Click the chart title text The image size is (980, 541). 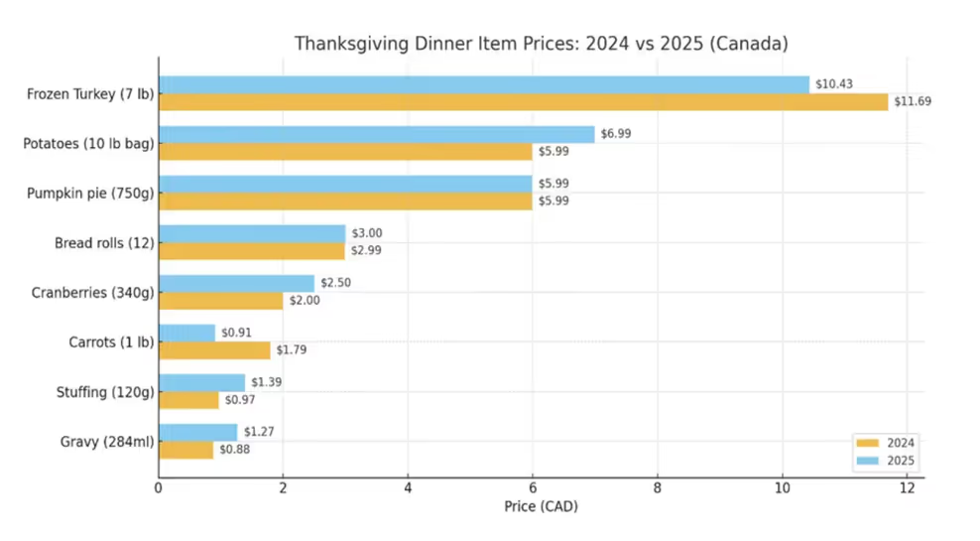541,45
